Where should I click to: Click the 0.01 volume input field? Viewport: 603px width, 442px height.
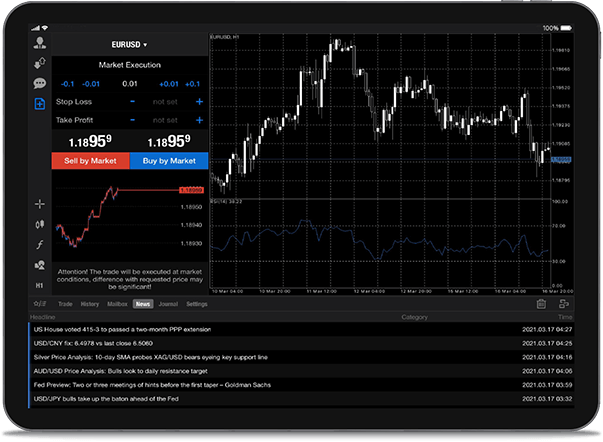coord(129,84)
